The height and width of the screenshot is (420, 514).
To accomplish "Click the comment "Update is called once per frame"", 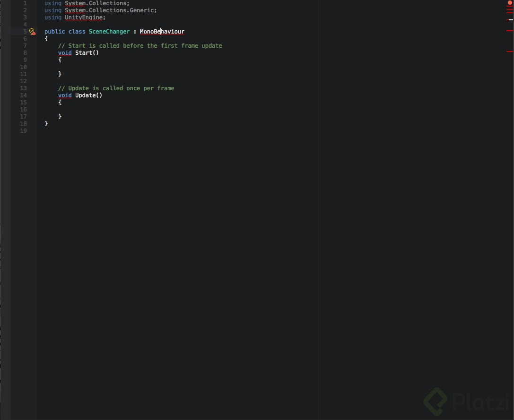I will coord(116,88).
